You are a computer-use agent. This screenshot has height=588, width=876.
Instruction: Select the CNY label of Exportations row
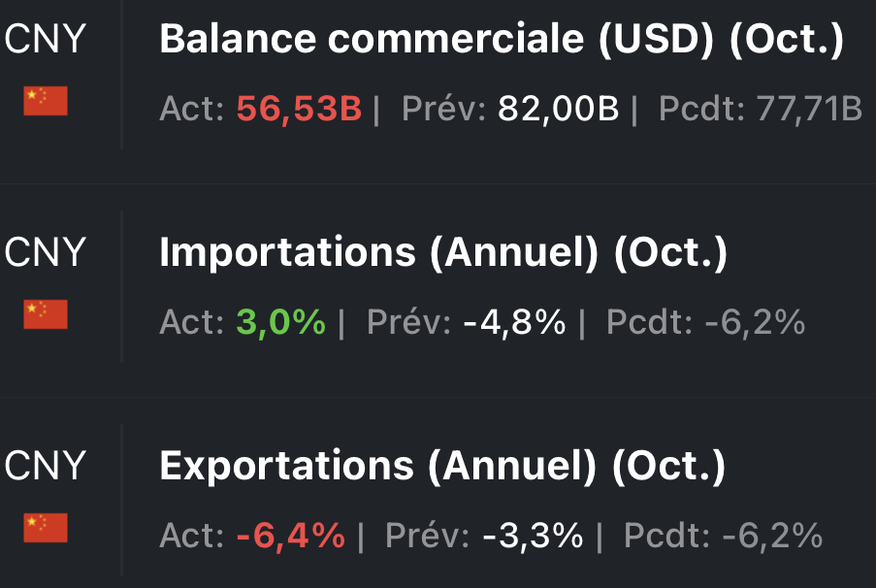click(46, 467)
